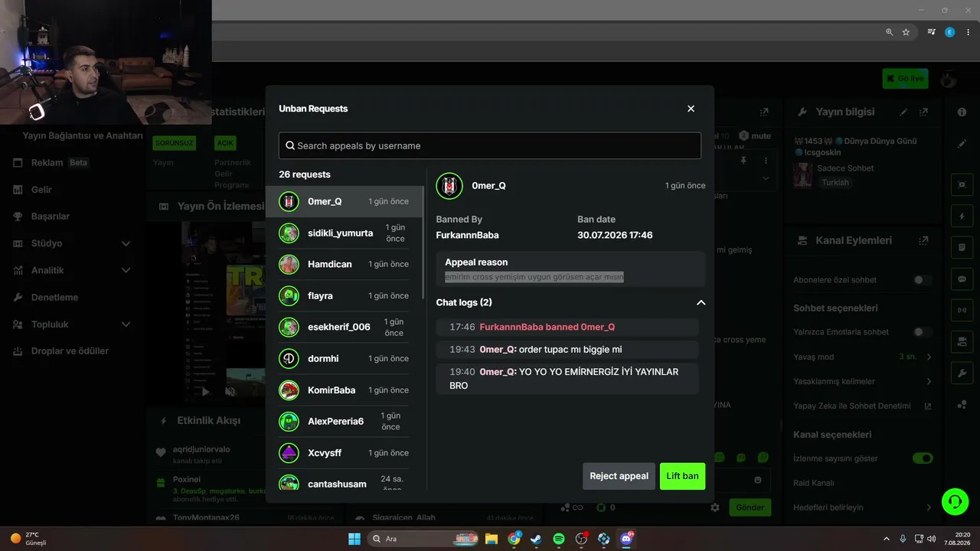Open Yayın Bağlantısı ve Anahtarı
This screenshot has height=551, width=980.
(83, 135)
